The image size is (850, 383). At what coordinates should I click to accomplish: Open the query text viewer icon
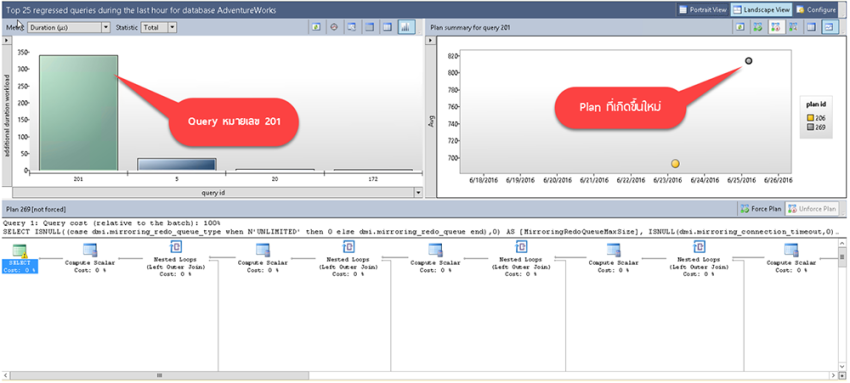click(x=352, y=27)
